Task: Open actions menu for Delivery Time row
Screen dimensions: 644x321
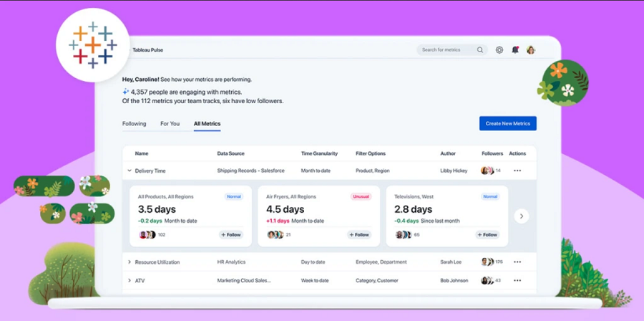Action: 517,171
